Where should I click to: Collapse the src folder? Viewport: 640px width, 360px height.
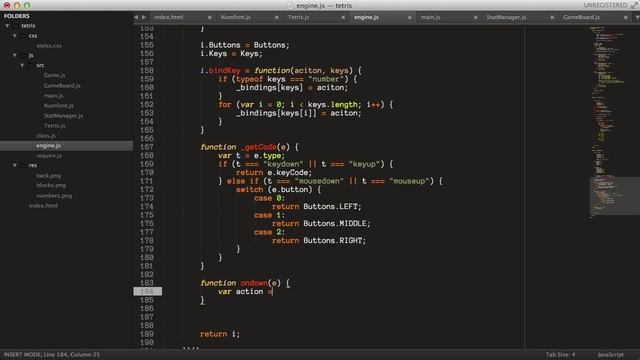click(22, 65)
